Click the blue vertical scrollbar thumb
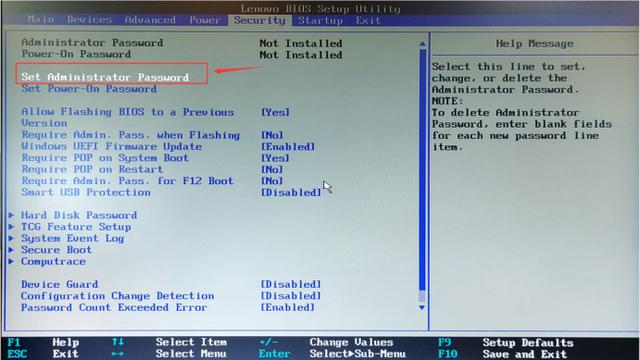The width and height of the screenshot is (640, 360). coord(422,169)
